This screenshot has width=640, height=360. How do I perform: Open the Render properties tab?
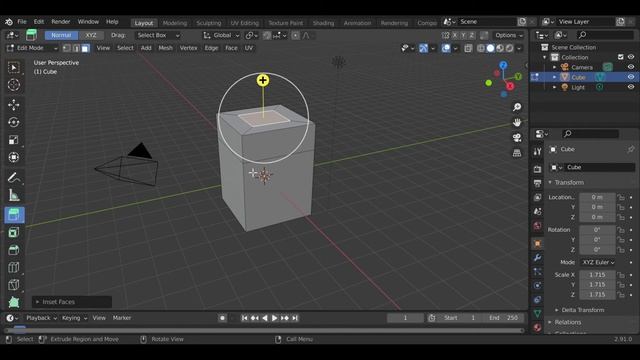tap(537, 169)
